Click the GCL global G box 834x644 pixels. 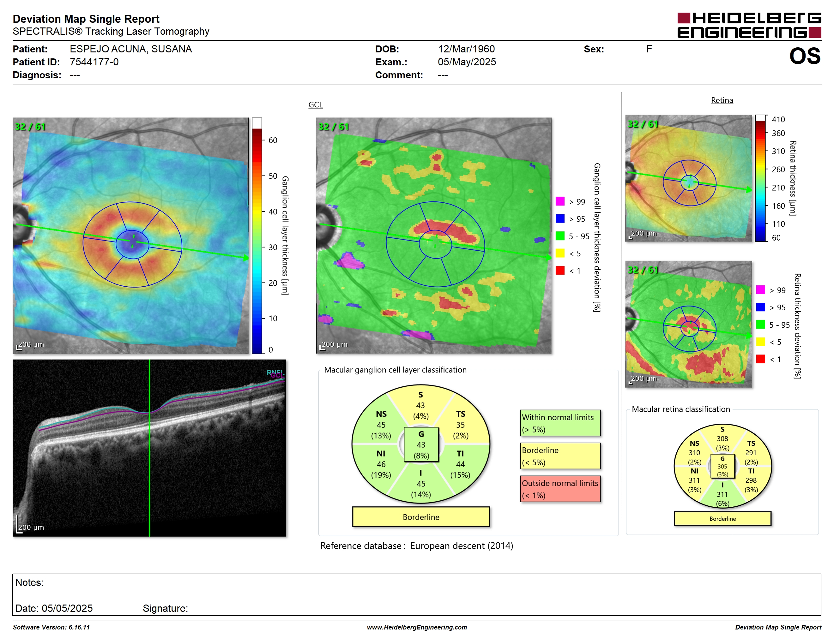421,444
